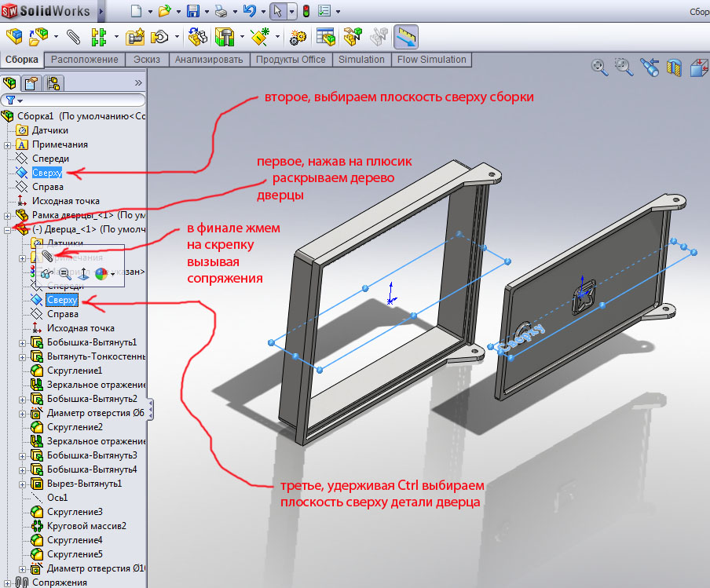Click the Rebuild traffic light icon
710x588 pixels.
[306, 11]
